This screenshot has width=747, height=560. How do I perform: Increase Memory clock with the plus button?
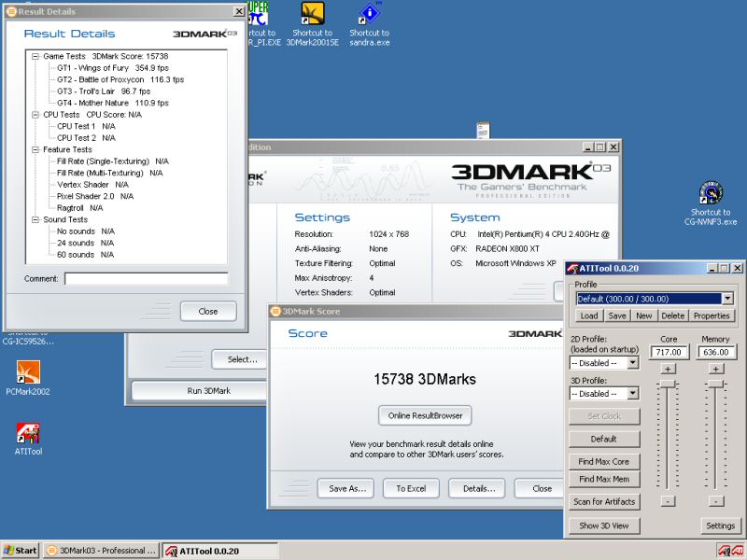[716, 369]
